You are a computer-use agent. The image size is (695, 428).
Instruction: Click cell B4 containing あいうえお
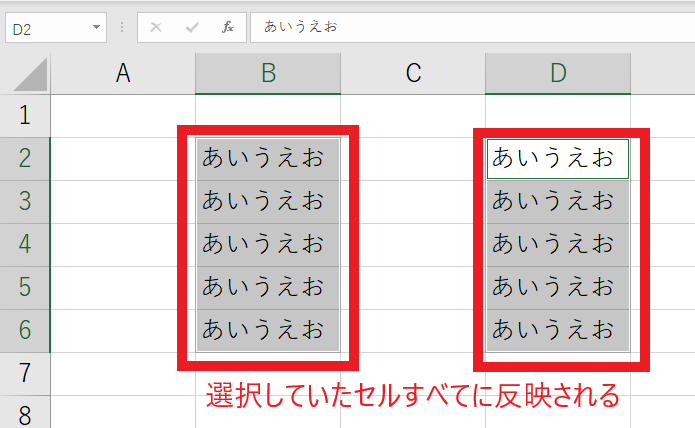click(x=268, y=245)
